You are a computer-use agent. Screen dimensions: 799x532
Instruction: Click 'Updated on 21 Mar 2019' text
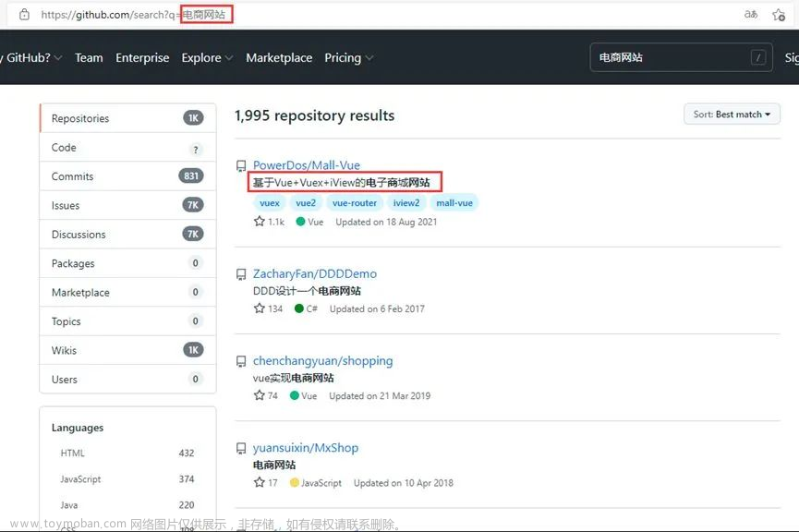coord(380,396)
